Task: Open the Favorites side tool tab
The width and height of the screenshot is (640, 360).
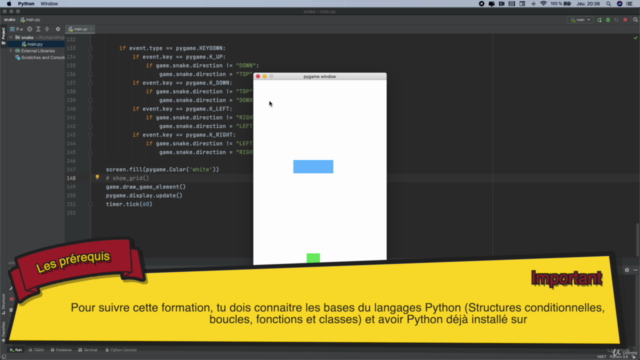Action: coord(3,331)
